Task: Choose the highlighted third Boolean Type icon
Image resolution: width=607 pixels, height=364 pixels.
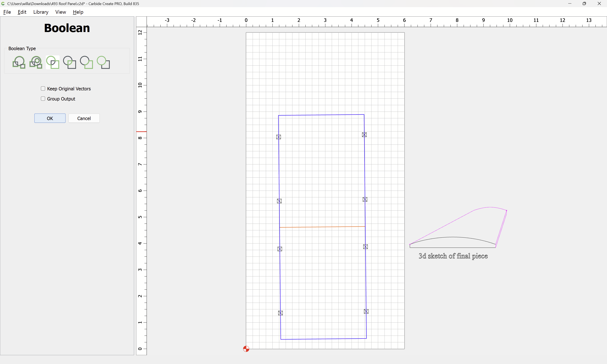Action: (x=53, y=62)
